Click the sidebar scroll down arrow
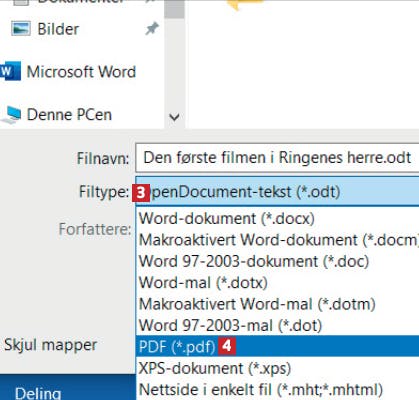The image size is (419, 400). 174,117
